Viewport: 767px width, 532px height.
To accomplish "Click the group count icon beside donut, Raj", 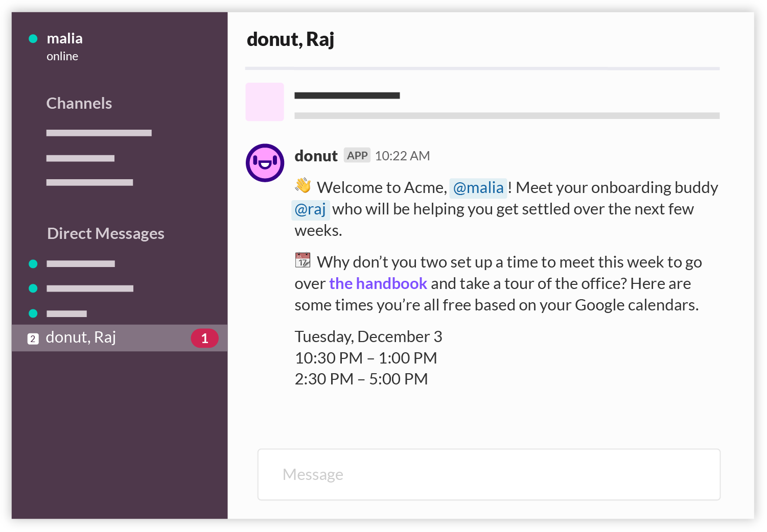I will [x=33, y=338].
